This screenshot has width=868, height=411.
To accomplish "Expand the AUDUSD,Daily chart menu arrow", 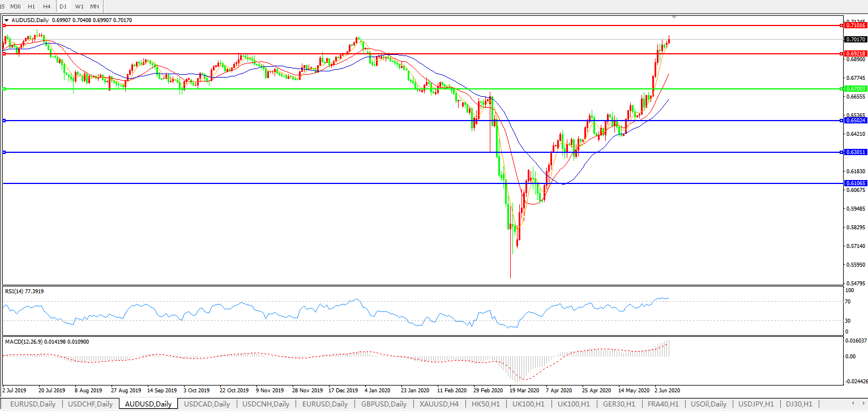I will click(6, 20).
